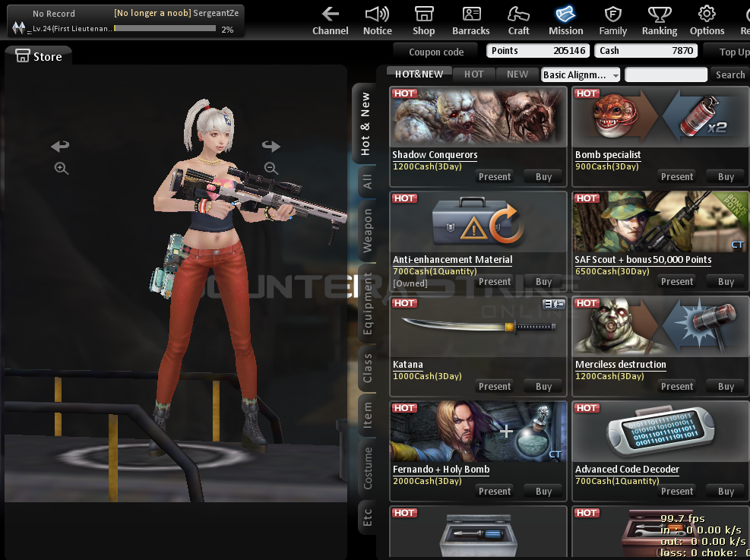The image size is (750, 560).
Task: Buy the SAF Scout bundle
Action: (726, 282)
